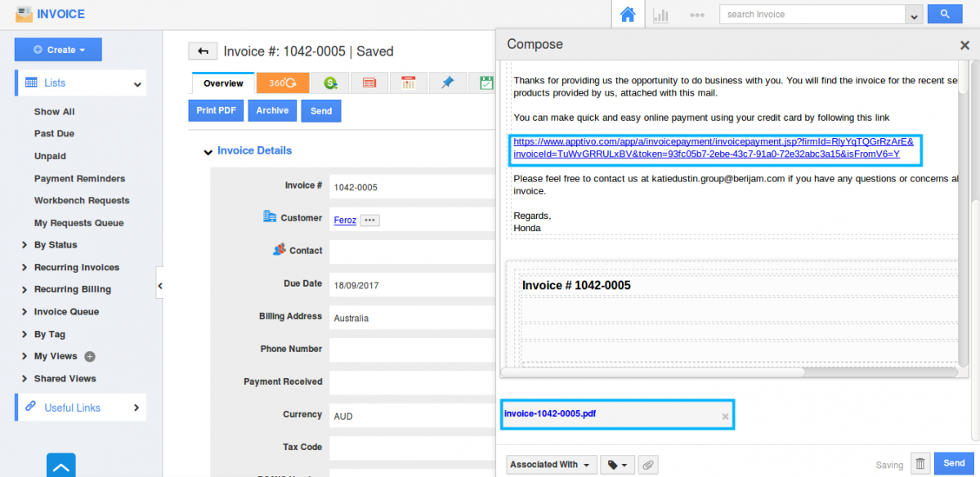Focus the search Invoice field

pos(812,15)
